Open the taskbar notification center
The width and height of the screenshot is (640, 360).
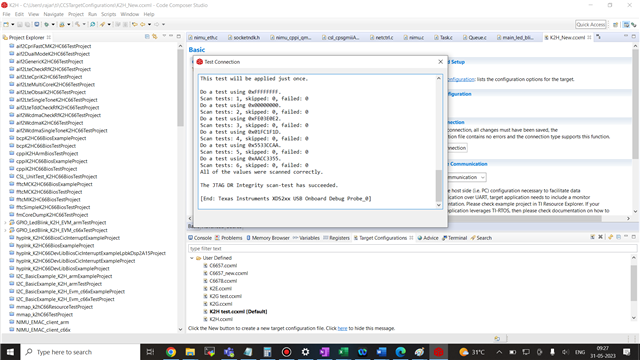pyautogui.click(x=627, y=352)
